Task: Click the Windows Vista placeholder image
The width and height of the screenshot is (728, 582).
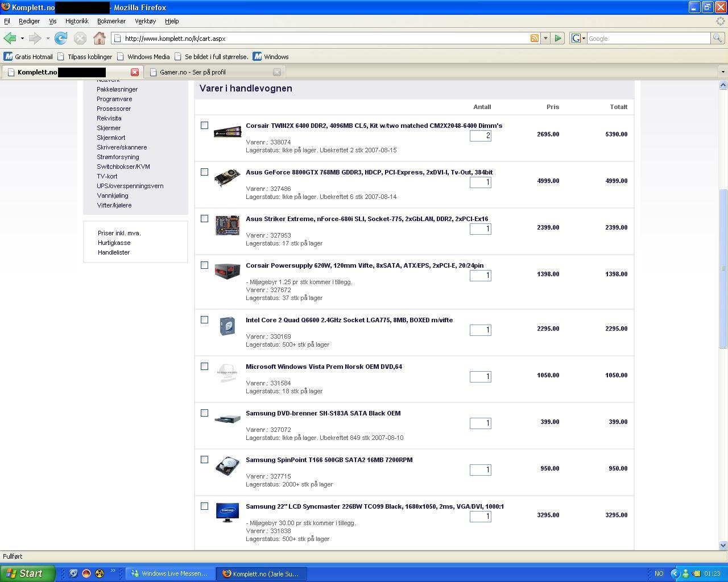Action: pos(227,373)
